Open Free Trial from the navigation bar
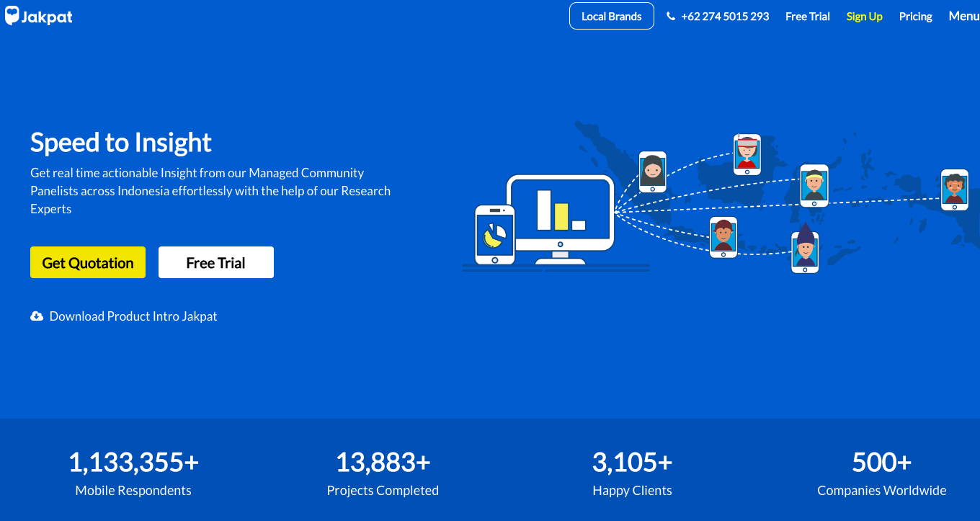The width and height of the screenshot is (980, 521). [807, 17]
